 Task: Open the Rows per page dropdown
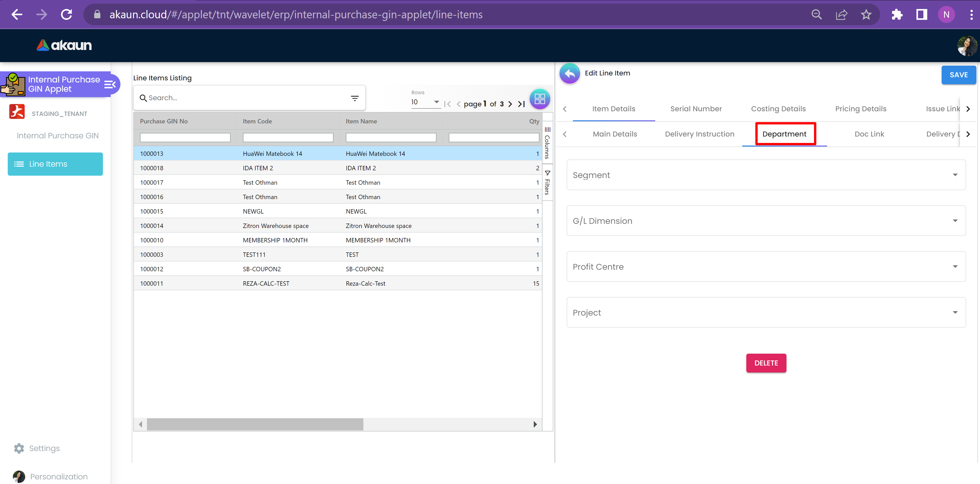click(x=425, y=102)
